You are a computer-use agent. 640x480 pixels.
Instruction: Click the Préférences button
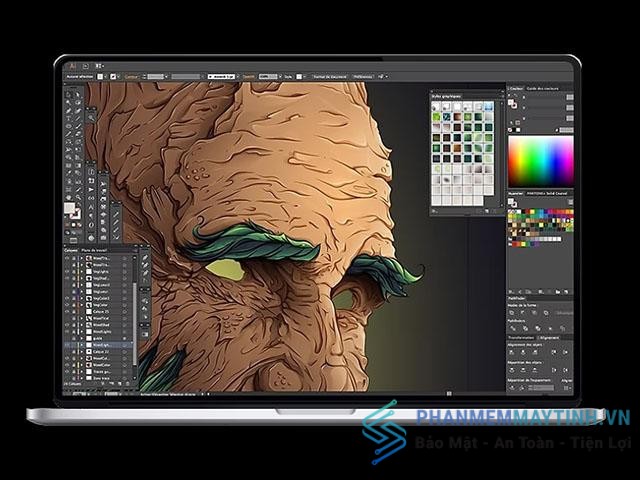click(363, 77)
